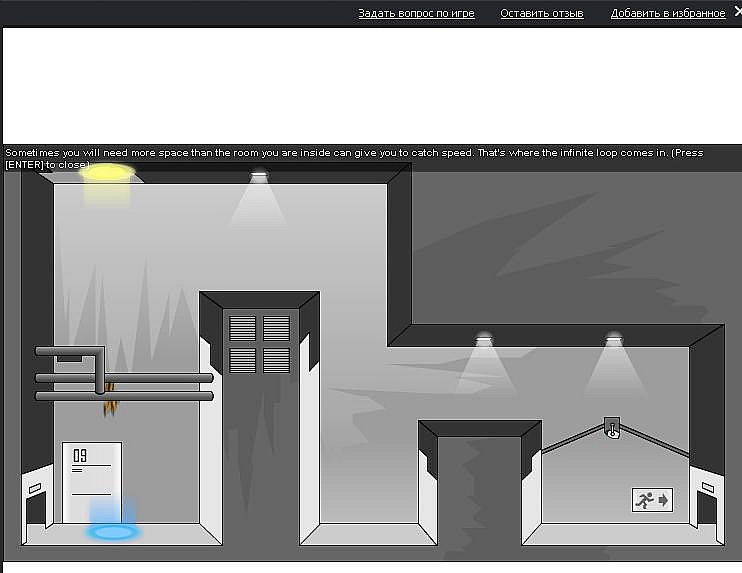This screenshot has height=573, width=742.
Task: Click the running man exit sign
Action: click(652, 500)
